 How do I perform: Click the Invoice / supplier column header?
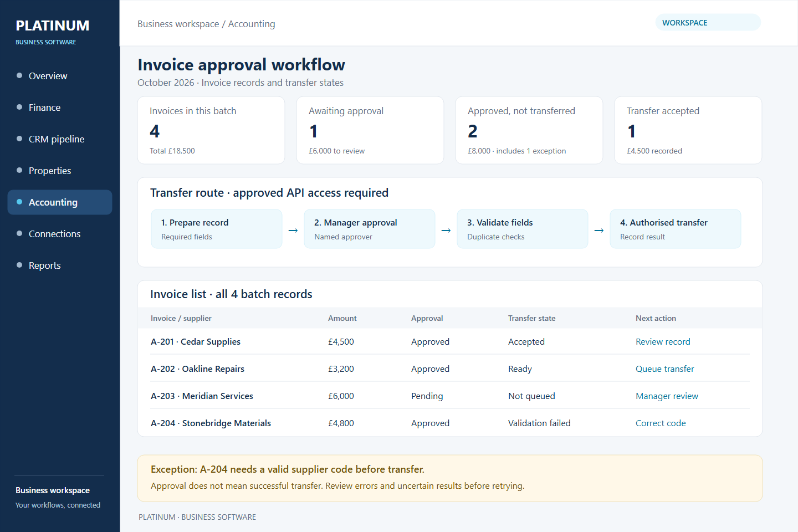click(x=181, y=318)
